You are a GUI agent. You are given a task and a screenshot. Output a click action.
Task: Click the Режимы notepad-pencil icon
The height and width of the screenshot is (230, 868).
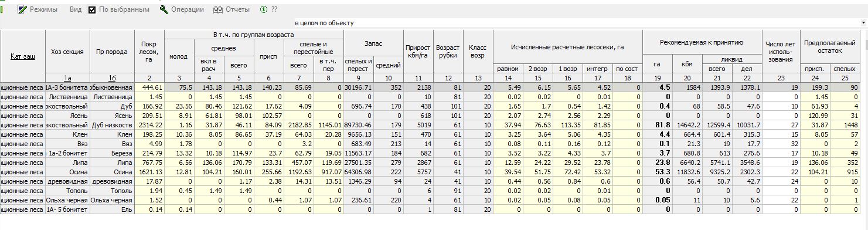point(23,9)
